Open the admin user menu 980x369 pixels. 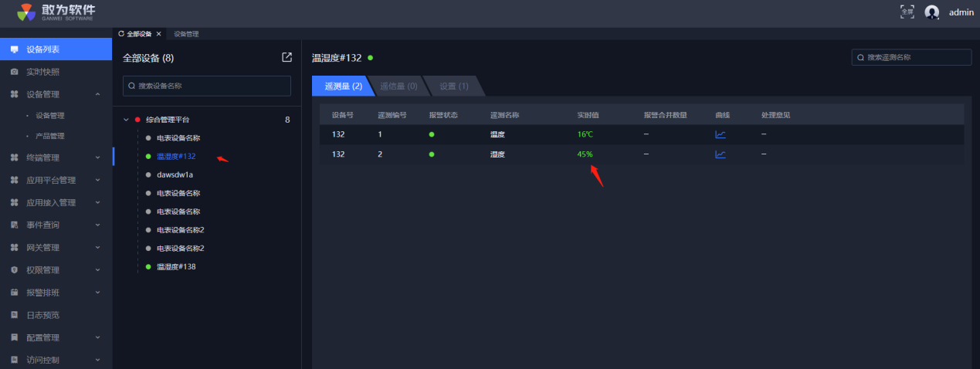[948, 12]
